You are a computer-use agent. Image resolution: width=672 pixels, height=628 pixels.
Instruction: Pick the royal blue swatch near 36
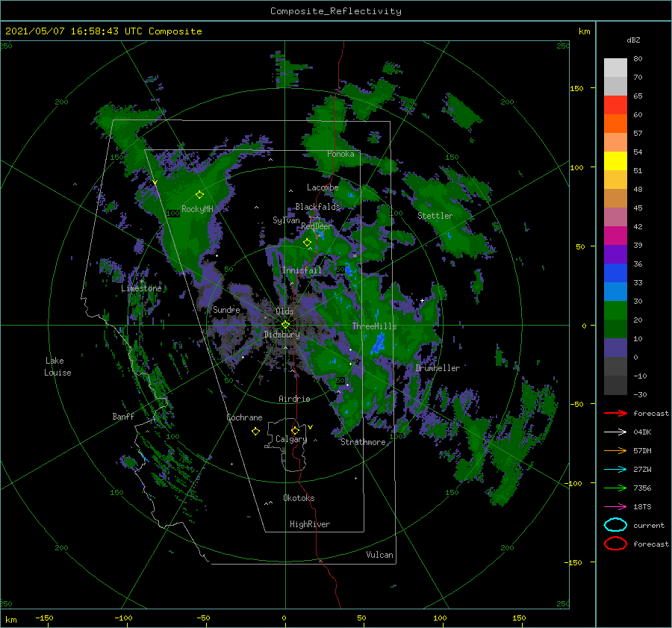point(615,273)
